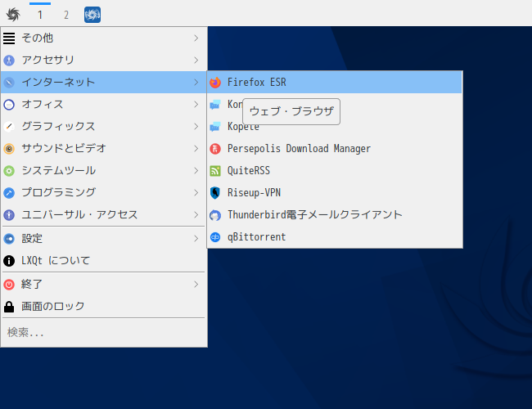Viewport: 532px width, 409px height.
Task: Expand the グラフィックス submenu arrow
Action: [x=196, y=127]
